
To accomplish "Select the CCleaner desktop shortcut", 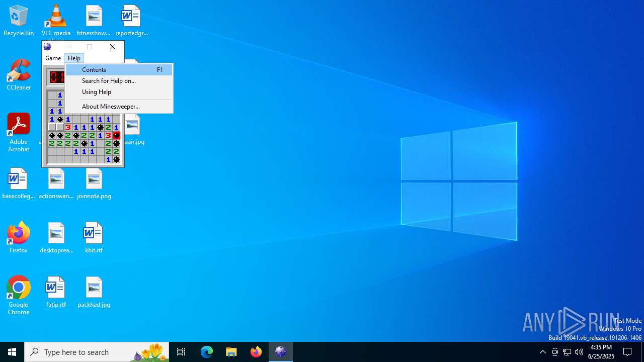I will point(19,75).
